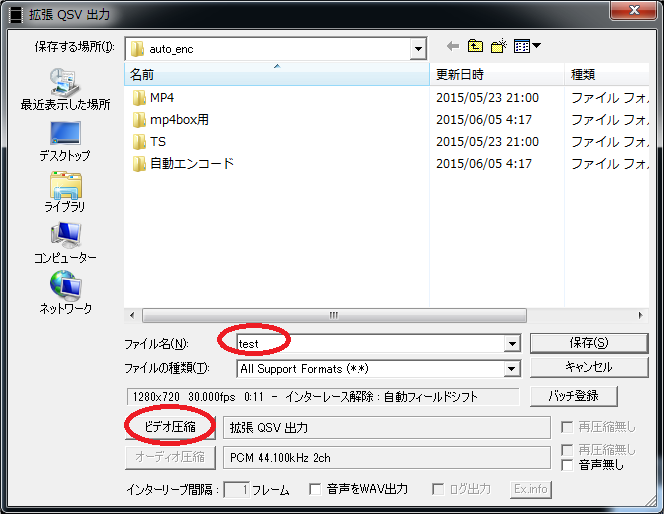Screen dimensions: 664x514
Task: Open the view menu icon
Action: tap(527, 46)
